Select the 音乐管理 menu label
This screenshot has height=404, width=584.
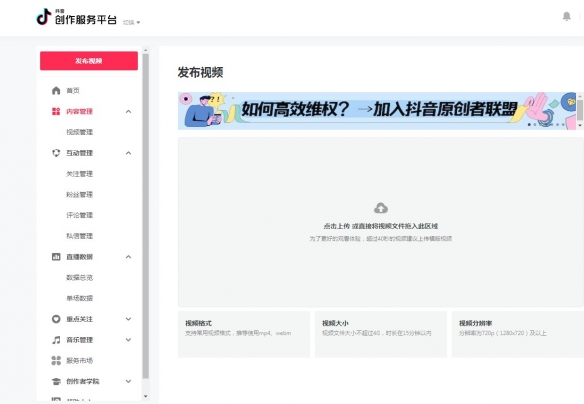(x=79, y=340)
